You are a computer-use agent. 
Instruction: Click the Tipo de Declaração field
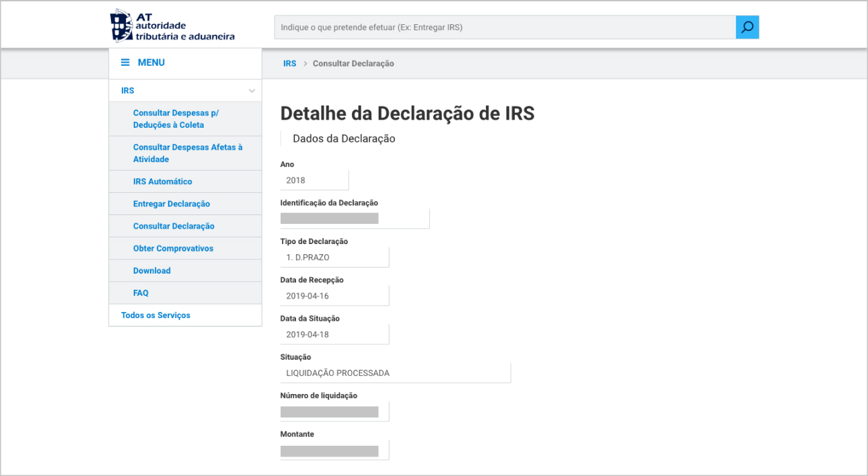pyautogui.click(x=334, y=257)
